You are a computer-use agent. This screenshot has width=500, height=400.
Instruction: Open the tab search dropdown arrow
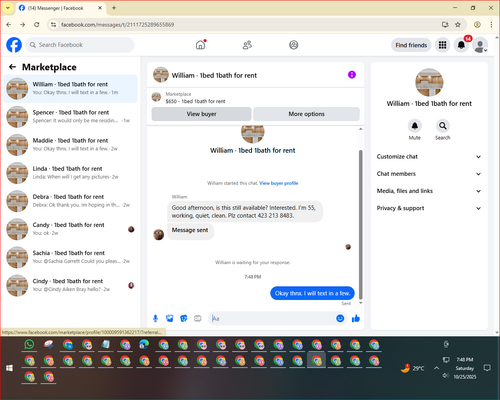tap(8, 8)
